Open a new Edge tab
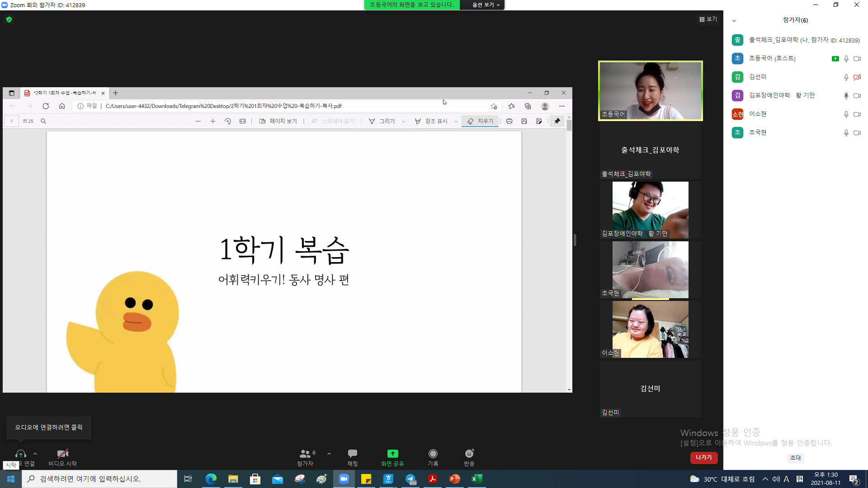 (x=116, y=93)
